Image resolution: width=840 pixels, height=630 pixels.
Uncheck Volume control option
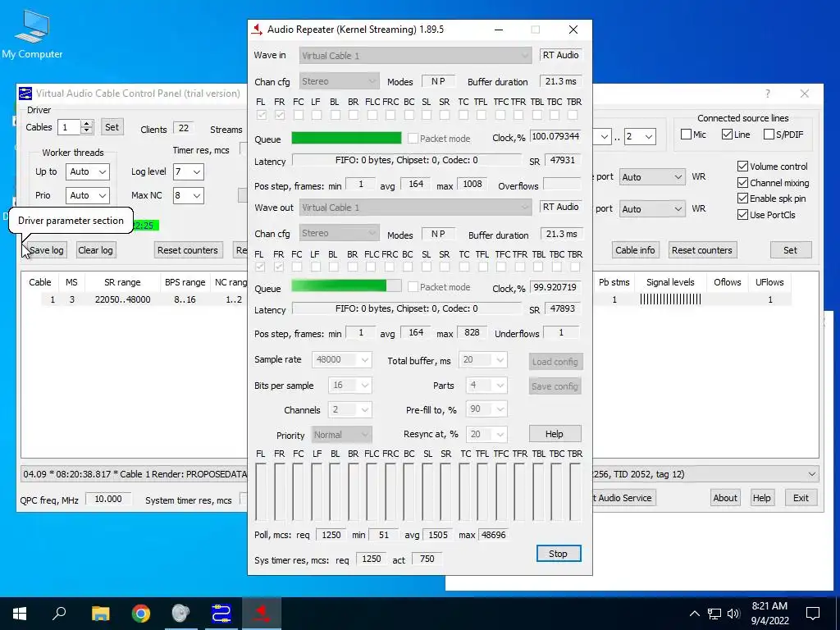click(x=742, y=167)
